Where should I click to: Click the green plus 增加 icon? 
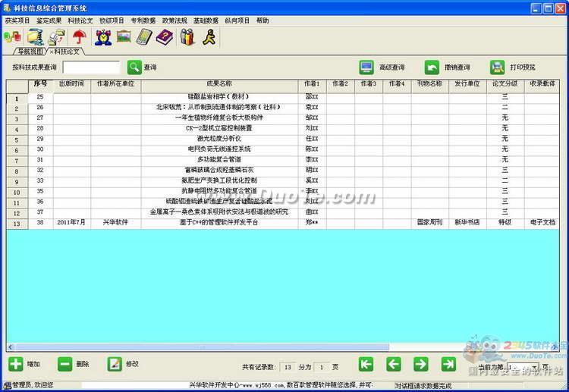16,364
